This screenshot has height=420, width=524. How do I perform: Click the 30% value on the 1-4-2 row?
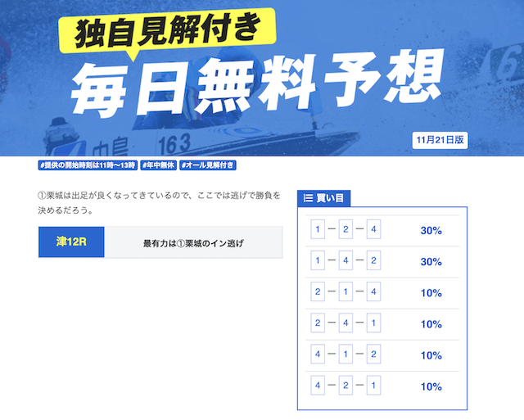pos(431,262)
